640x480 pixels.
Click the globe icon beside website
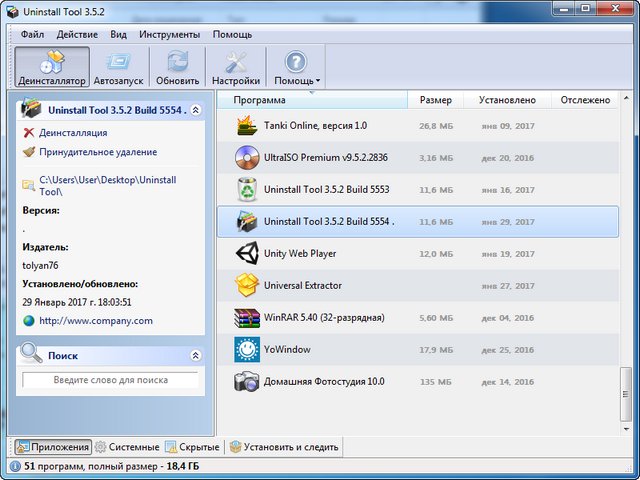tap(29, 321)
